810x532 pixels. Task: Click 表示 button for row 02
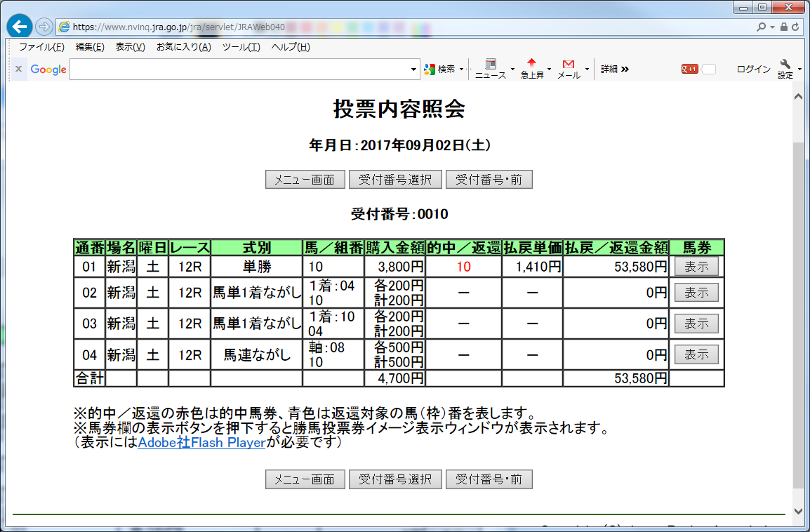click(696, 293)
